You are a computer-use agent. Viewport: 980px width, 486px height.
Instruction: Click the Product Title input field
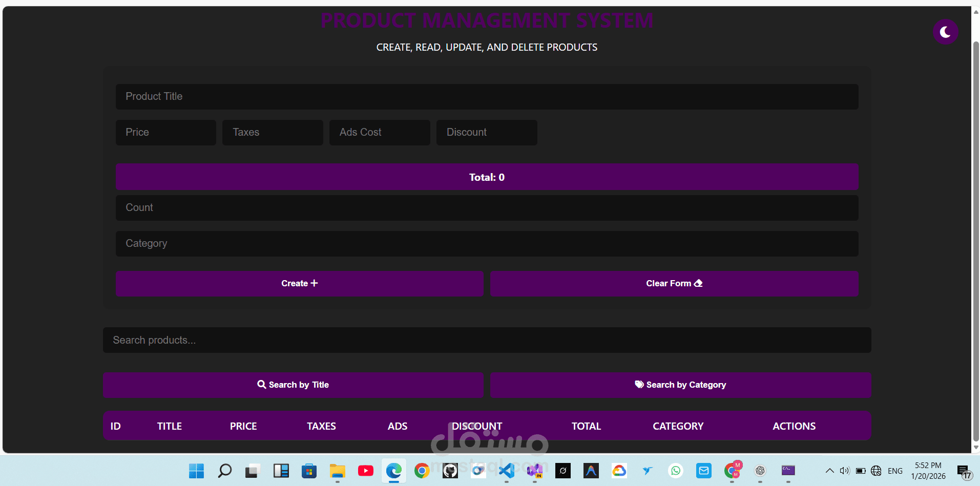click(x=487, y=97)
